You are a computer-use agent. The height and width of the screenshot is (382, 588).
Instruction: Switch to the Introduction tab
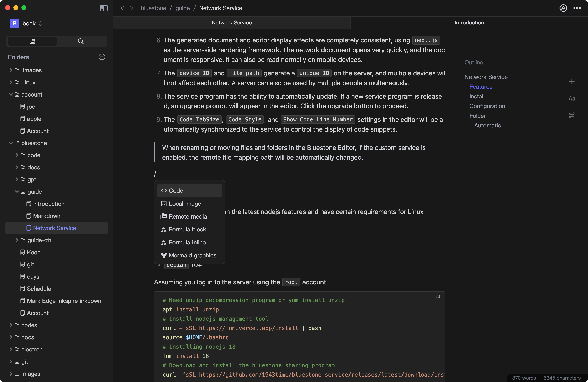click(469, 23)
